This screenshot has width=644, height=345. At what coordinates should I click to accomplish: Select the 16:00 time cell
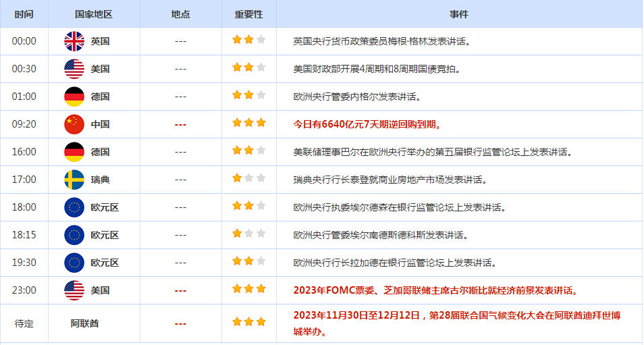coord(24,152)
